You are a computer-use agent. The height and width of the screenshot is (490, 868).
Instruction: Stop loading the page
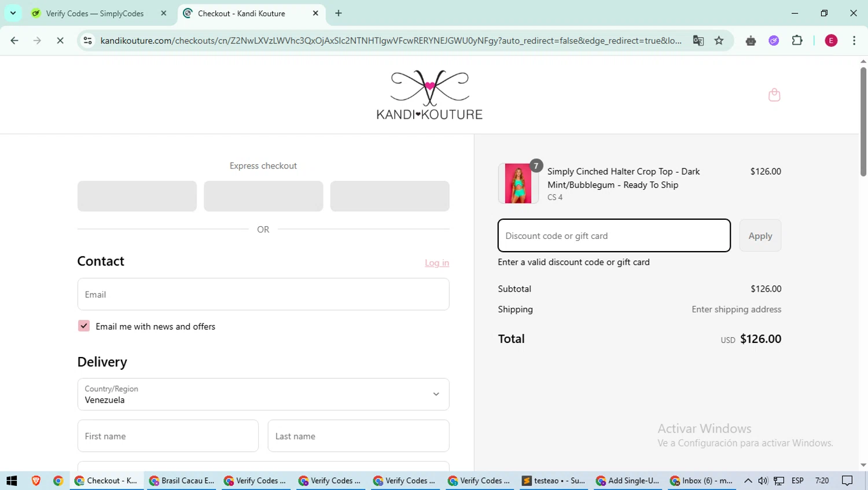[x=60, y=40]
